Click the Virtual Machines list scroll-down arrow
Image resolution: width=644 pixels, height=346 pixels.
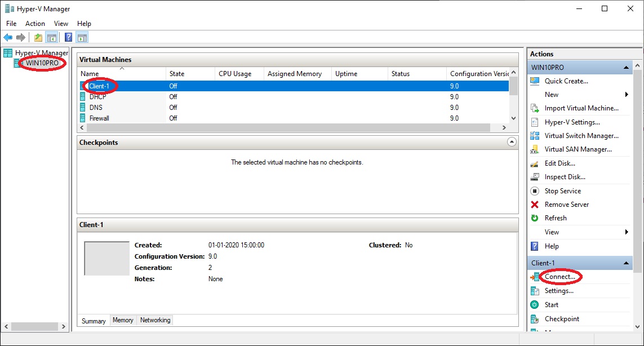click(x=513, y=118)
